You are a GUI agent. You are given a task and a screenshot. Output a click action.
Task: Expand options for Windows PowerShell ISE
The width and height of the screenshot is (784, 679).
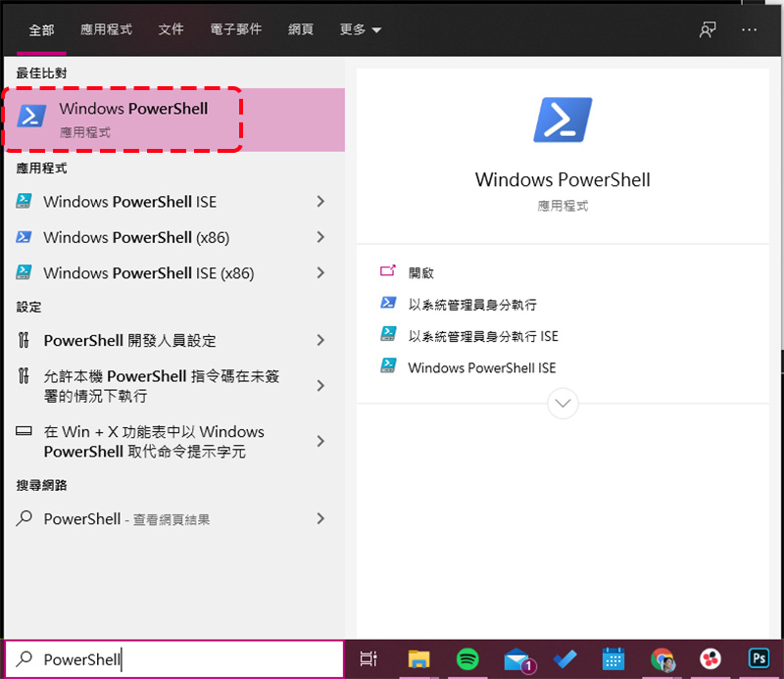point(320,202)
